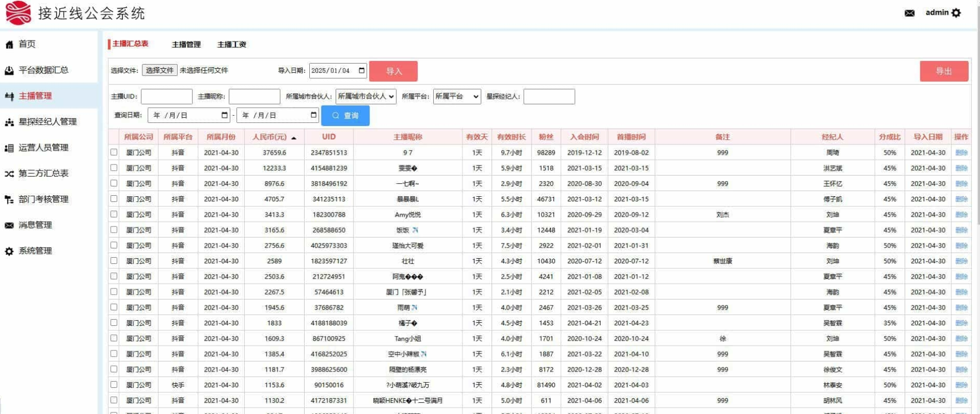Open the 所属平台 dropdown
Viewport: 980px width, 414px height.
click(456, 96)
